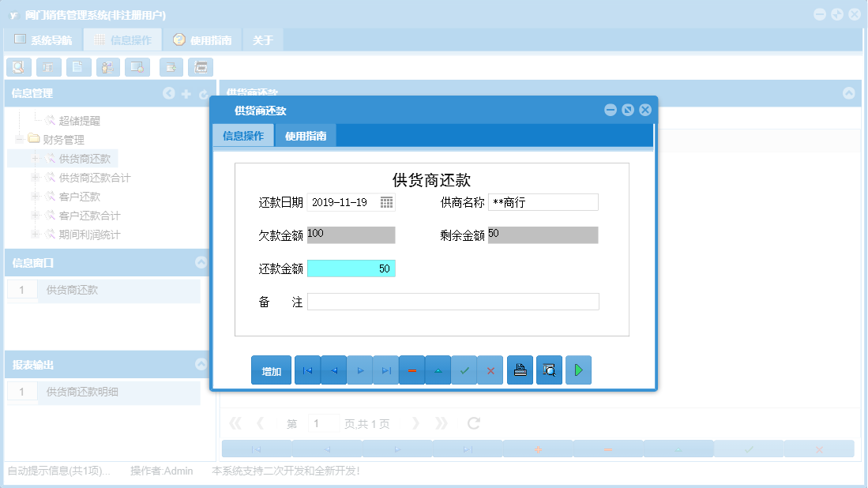Click the user management icon in the toolbar
The width and height of the screenshot is (868, 488).
pyautogui.click(x=107, y=67)
